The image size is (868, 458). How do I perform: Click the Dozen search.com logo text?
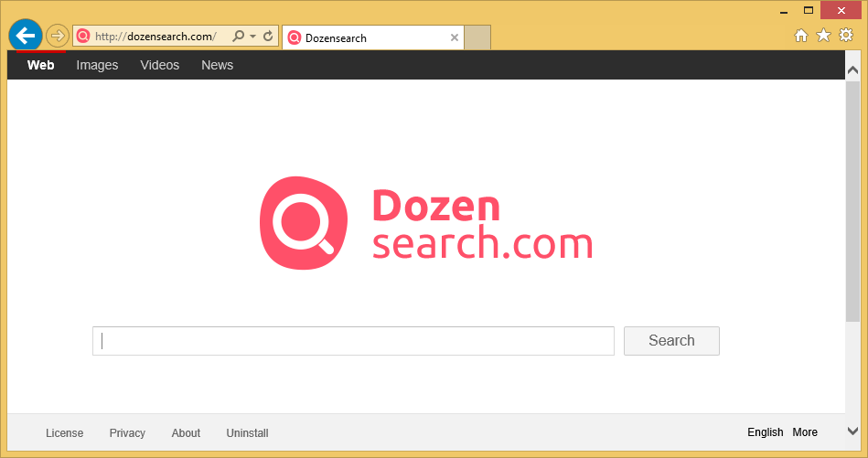(482, 225)
